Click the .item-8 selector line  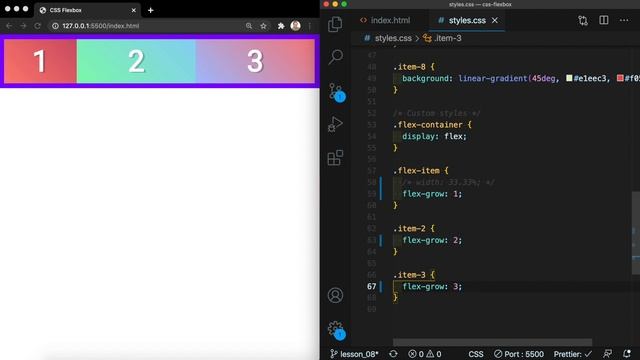coord(413,67)
